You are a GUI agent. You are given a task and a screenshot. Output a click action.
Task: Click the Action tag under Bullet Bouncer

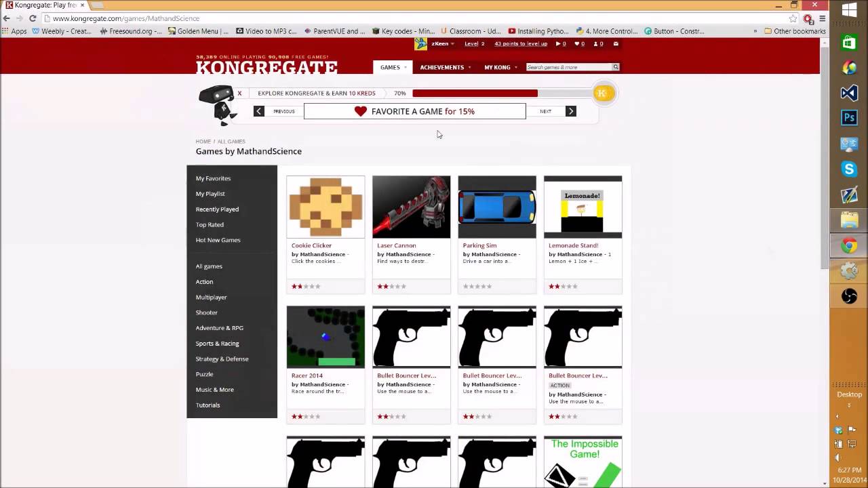pyautogui.click(x=560, y=385)
